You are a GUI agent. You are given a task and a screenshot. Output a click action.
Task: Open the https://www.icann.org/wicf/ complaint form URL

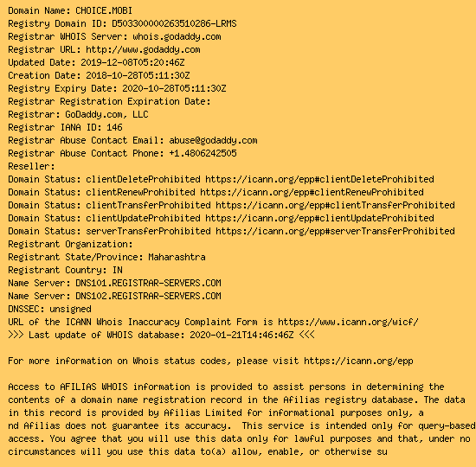point(348,322)
